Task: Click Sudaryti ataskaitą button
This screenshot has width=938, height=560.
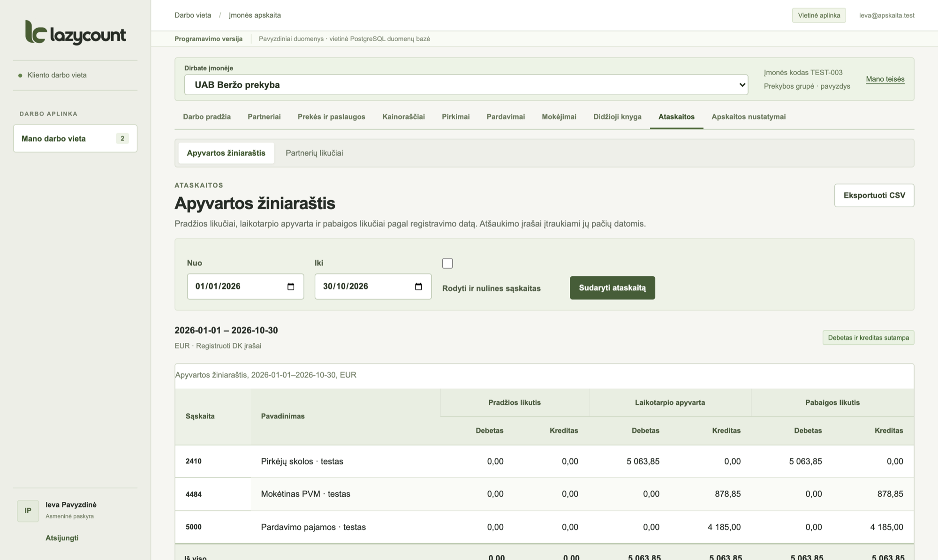Action: click(x=612, y=288)
